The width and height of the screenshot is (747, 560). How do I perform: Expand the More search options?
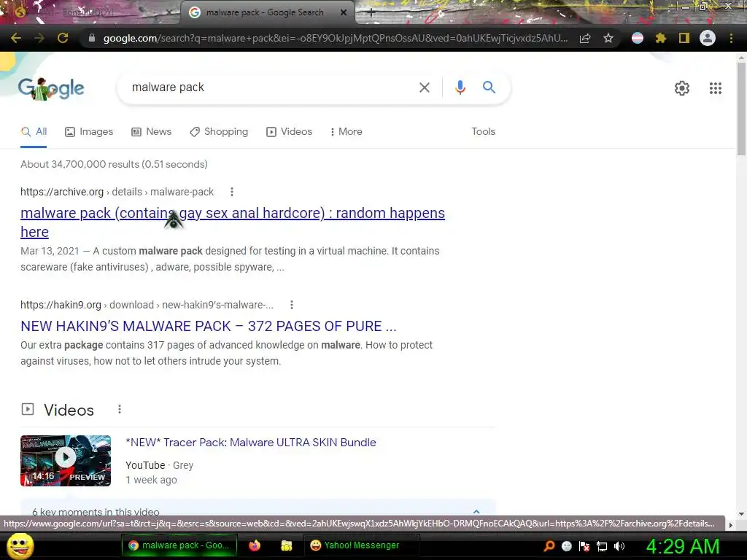pyautogui.click(x=347, y=132)
